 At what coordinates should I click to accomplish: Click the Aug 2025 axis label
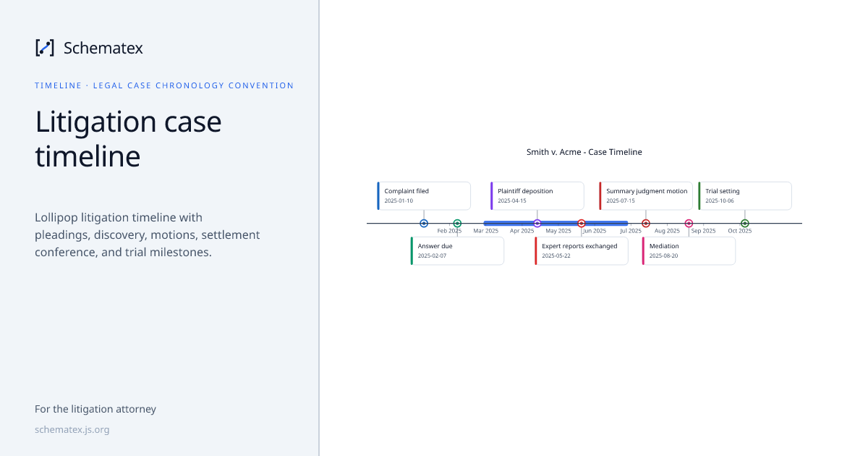click(667, 231)
